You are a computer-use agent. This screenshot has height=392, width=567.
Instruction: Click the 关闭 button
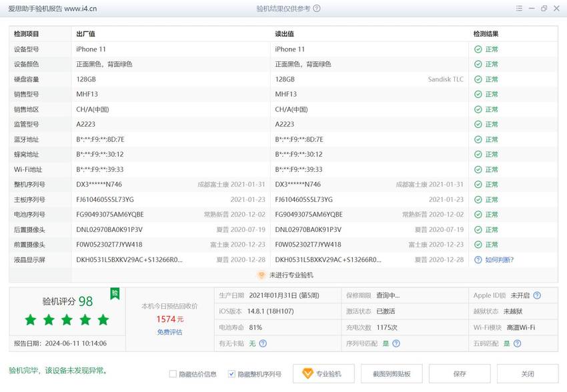point(528,373)
